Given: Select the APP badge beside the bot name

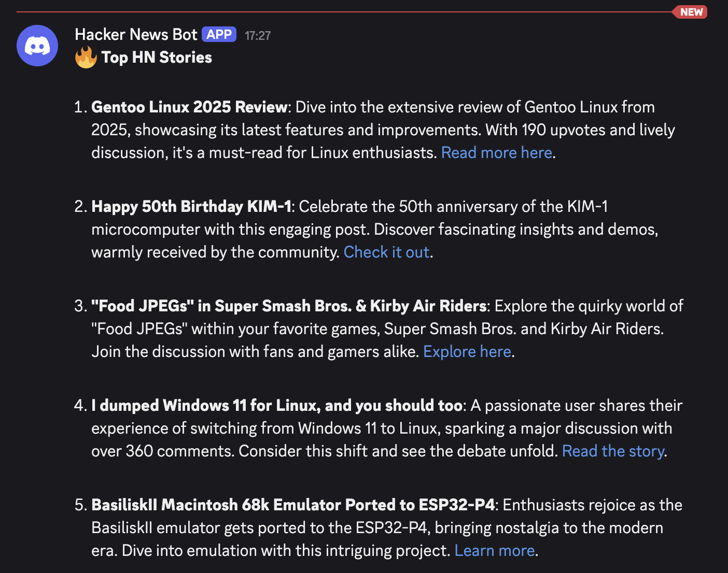Looking at the screenshot, I should point(219,34).
